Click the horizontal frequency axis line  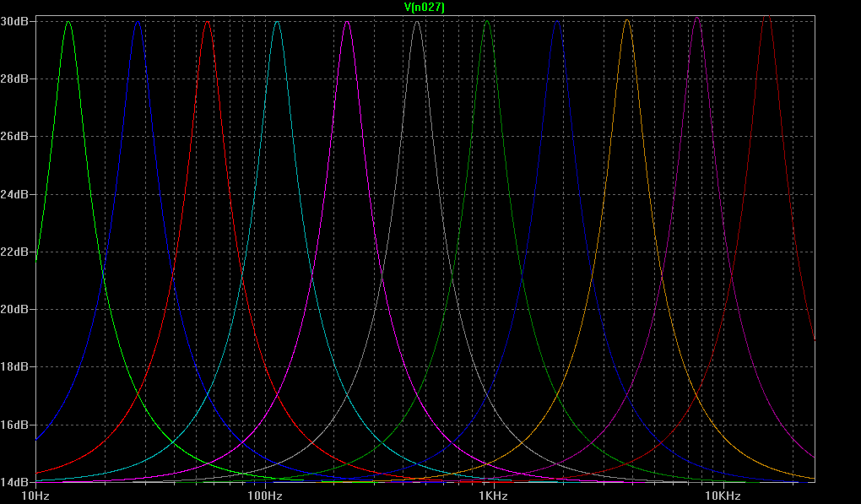click(422, 483)
